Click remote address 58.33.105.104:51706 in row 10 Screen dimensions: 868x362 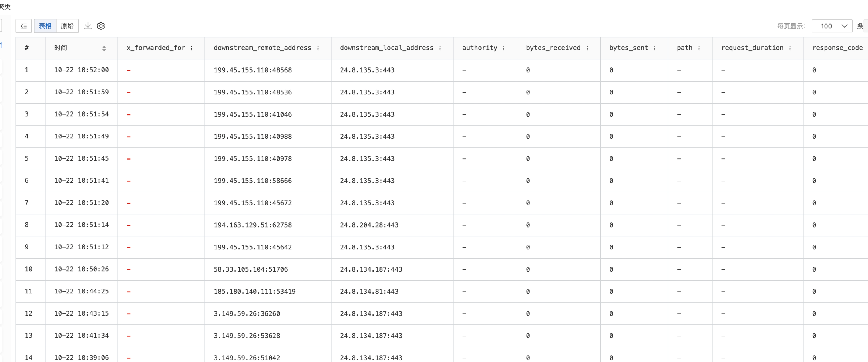(x=250, y=269)
